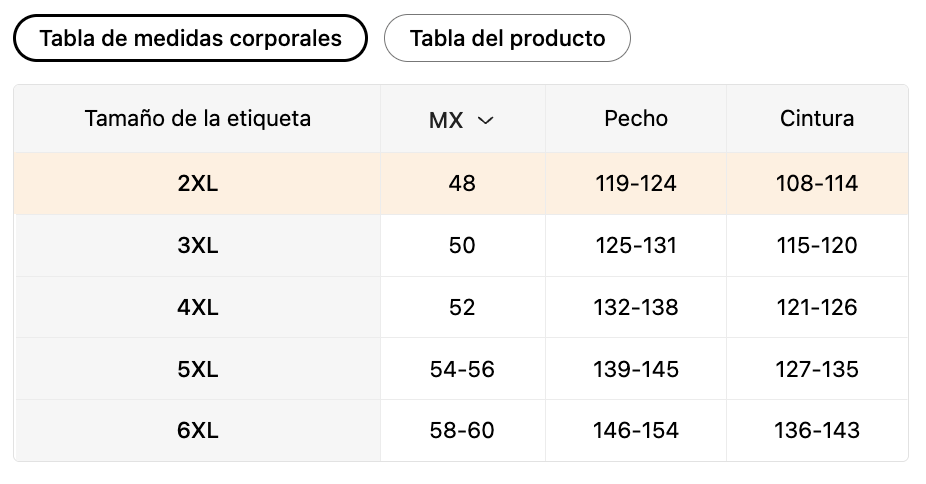Click chest value 119-124 cell
The width and height of the screenshot is (926, 484).
click(636, 184)
